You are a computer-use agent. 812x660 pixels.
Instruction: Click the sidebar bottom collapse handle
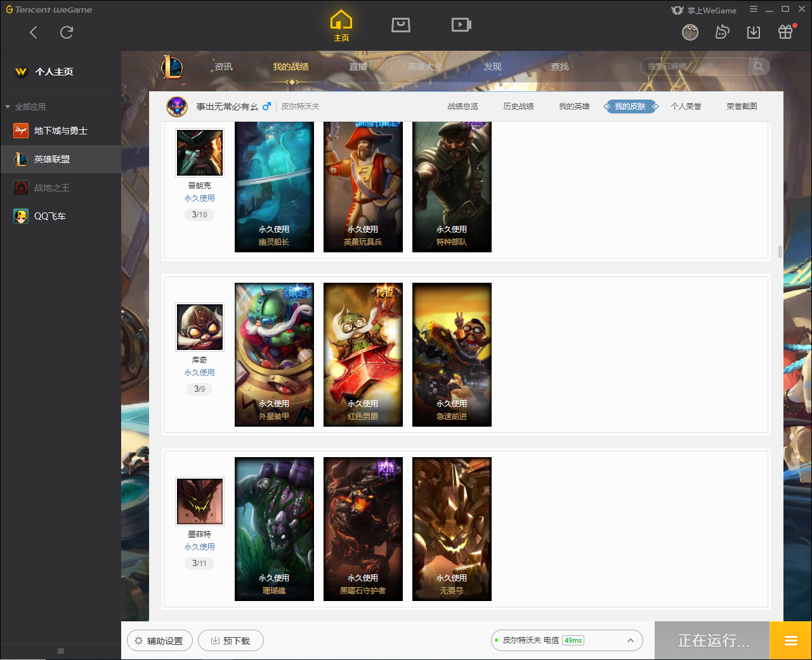click(x=61, y=651)
